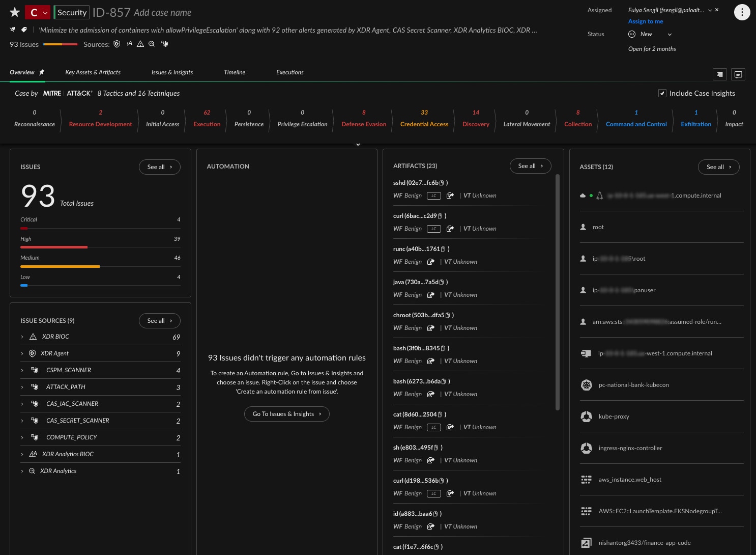This screenshot has height=555, width=756.
Task: Copy the java 730a...7a5d hash
Action: pyautogui.click(x=442, y=282)
